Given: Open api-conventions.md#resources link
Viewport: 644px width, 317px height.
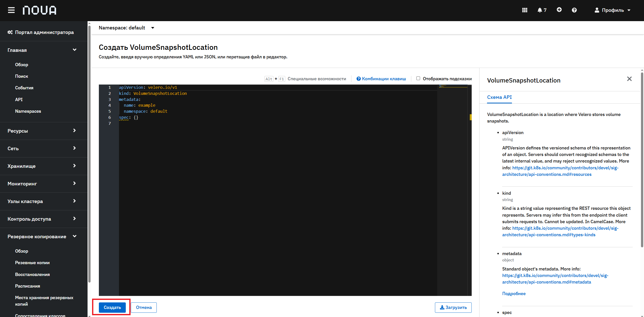Looking at the screenshot, I should coord(560,171).
